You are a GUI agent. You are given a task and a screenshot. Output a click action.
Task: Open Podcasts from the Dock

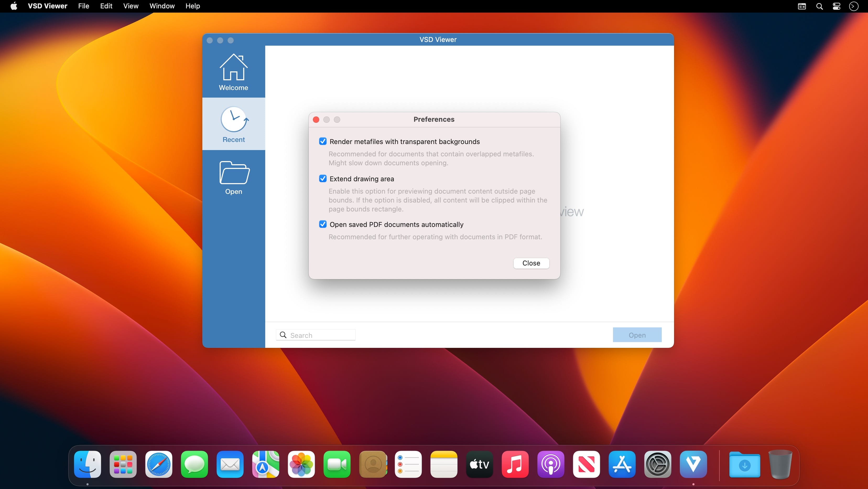pyautogui.click(x=551, y=464)
